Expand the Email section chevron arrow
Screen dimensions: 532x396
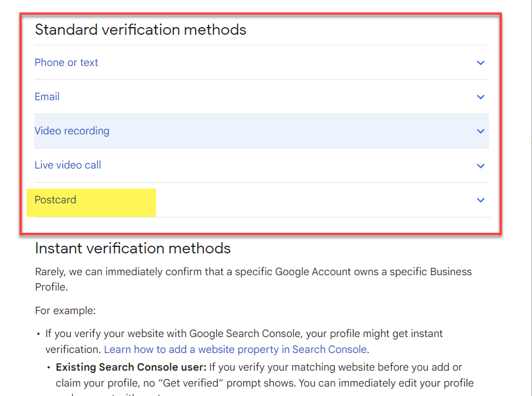click(x=481, y=97)
